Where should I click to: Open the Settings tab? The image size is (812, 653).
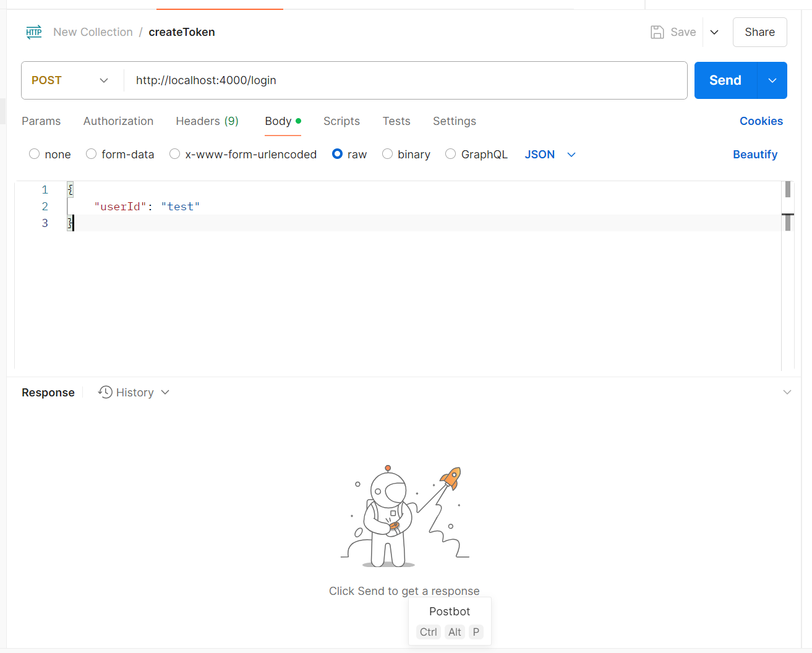click(455, 121)
